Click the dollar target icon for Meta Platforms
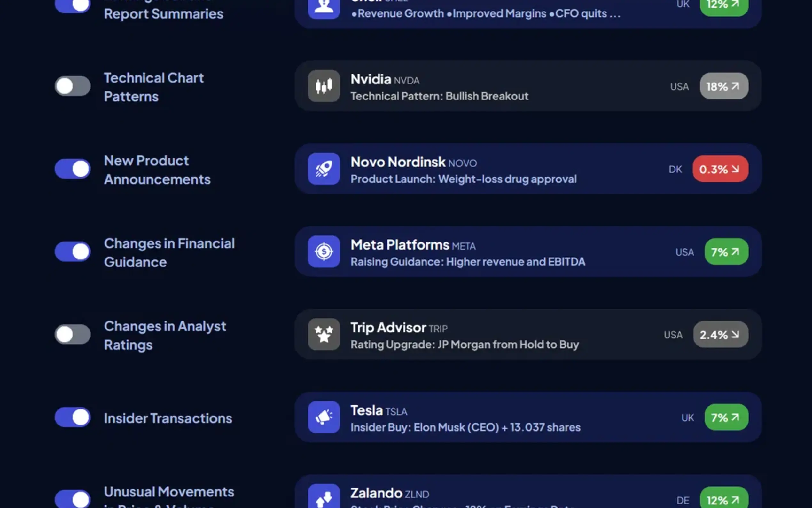This screenshot has height=508, width=812. coord(324,252)
